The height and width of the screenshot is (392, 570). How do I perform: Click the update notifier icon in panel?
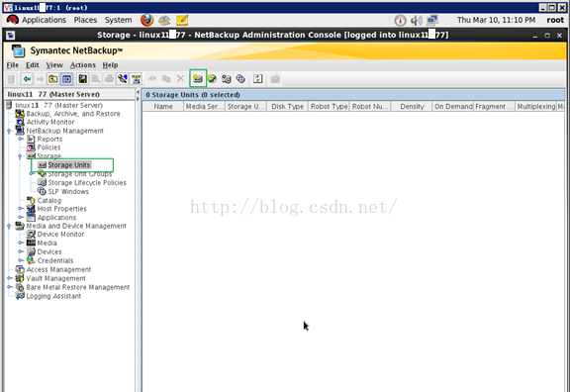[400, 21]
